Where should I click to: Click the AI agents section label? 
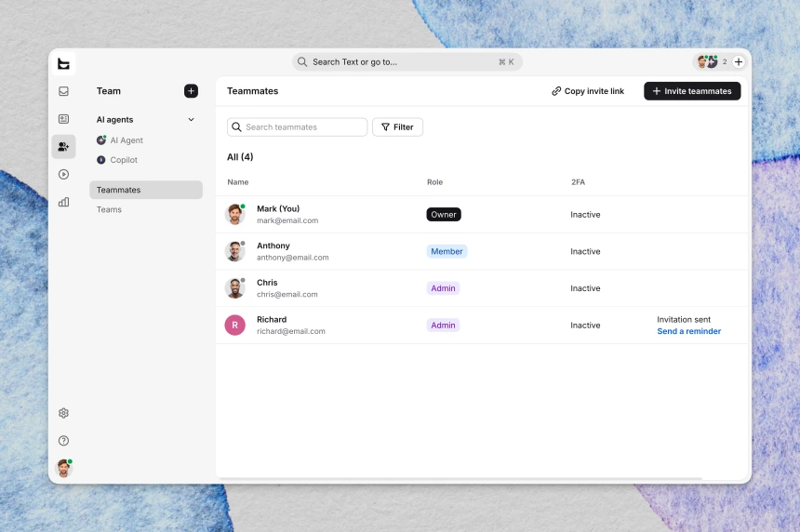pos(114,119)
